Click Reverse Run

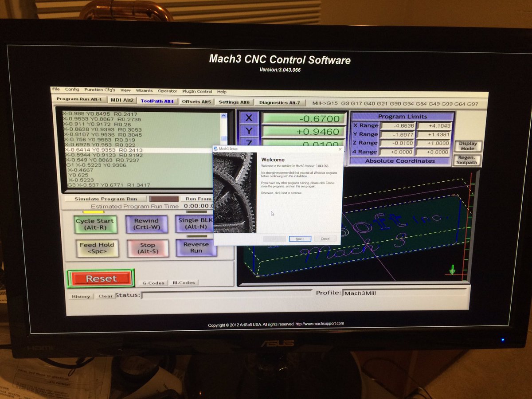(196, 248)
